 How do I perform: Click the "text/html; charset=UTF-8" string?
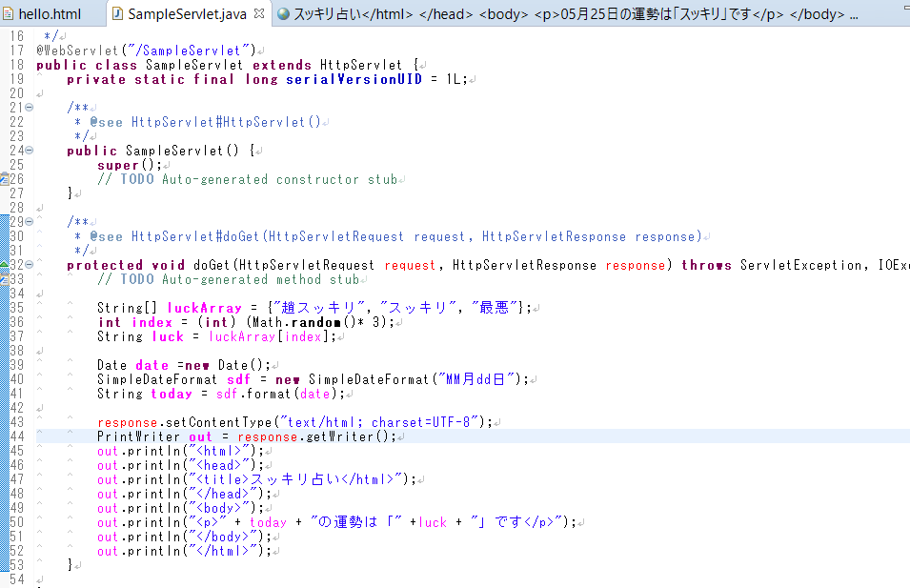tap(379, 422)
